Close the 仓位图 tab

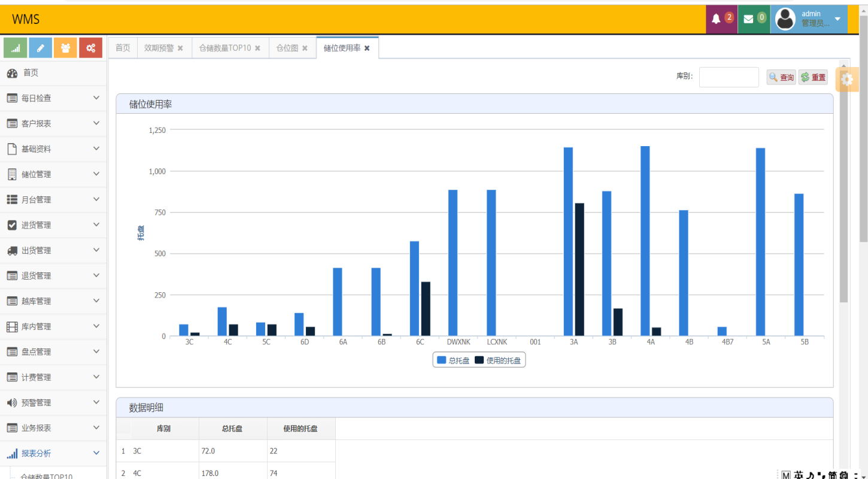[305, 48]
